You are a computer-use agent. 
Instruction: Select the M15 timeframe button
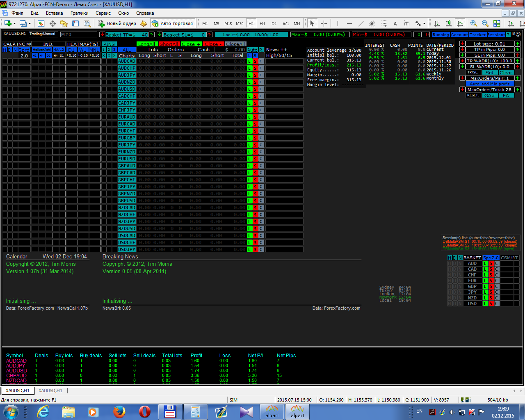(x=228, y=23)
